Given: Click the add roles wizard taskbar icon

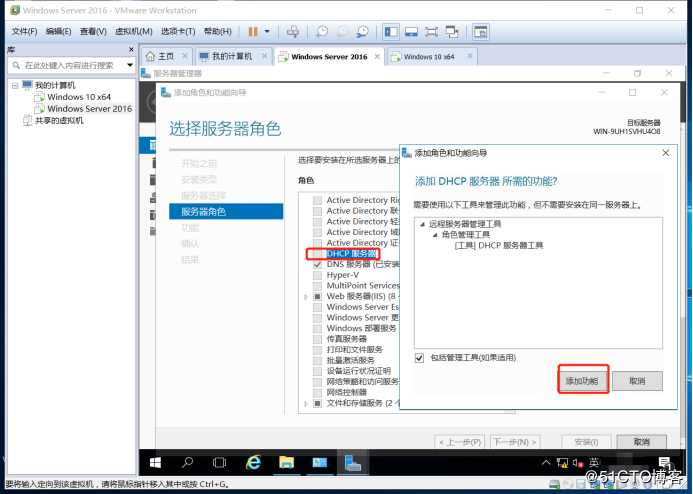Looking at the screenshot, I should [x=352, y=463].
